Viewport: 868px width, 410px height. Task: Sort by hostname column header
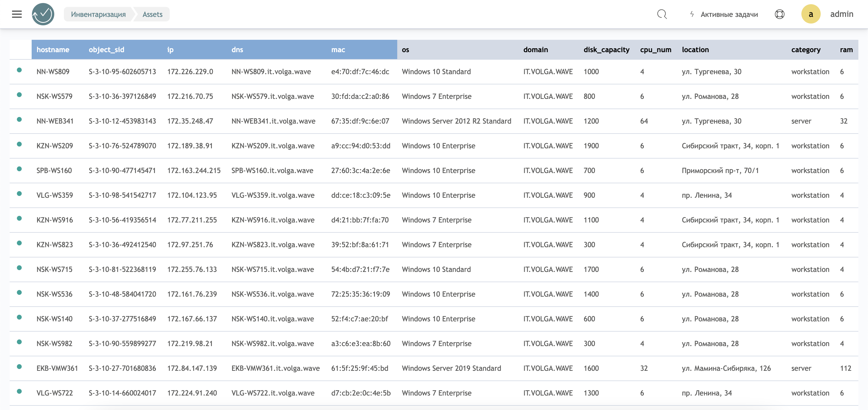[x=53, y=49]
